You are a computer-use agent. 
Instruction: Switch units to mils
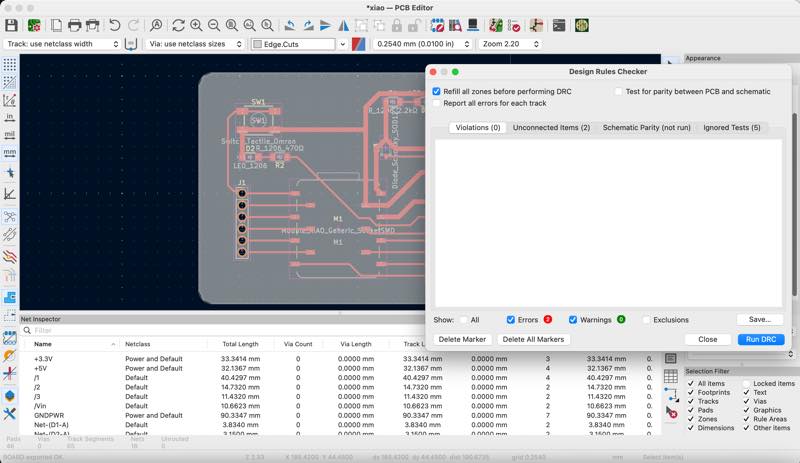point(9,135)
